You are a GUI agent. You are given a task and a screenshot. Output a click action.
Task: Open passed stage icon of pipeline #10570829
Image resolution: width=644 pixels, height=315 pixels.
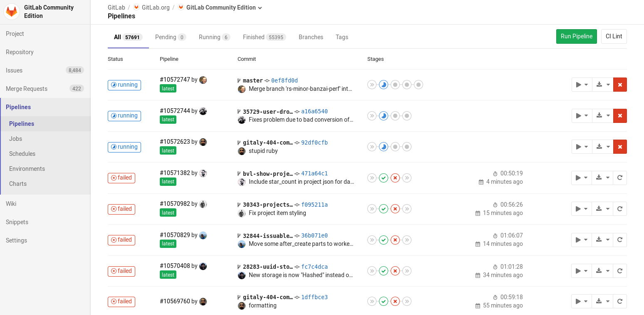tap(384, 240)
